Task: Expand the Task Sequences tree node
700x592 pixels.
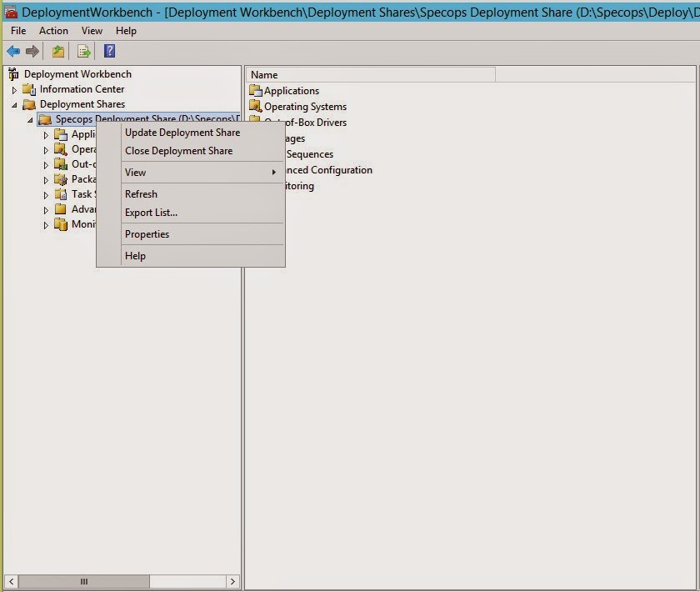Action: (x=46, y=195)
